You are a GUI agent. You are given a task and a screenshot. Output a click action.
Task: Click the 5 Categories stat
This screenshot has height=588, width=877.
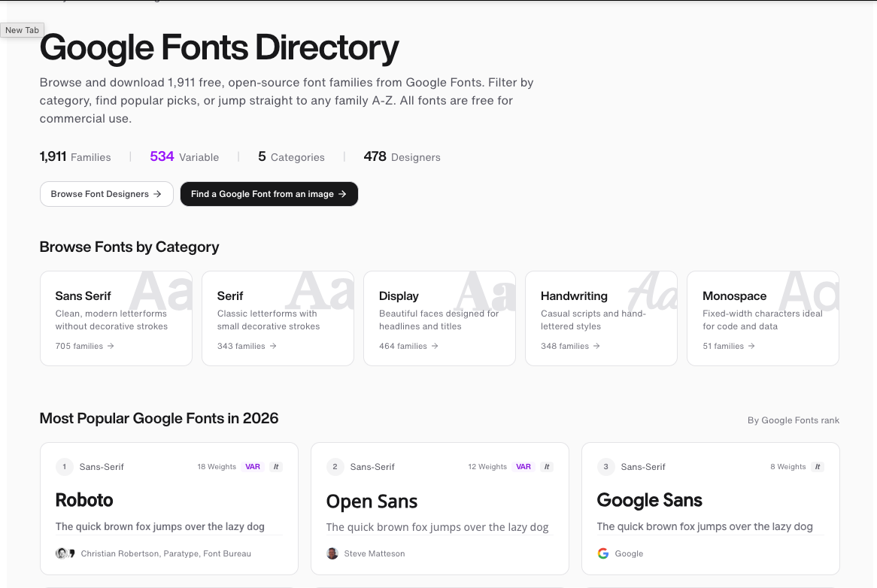(x=291, y=156)
